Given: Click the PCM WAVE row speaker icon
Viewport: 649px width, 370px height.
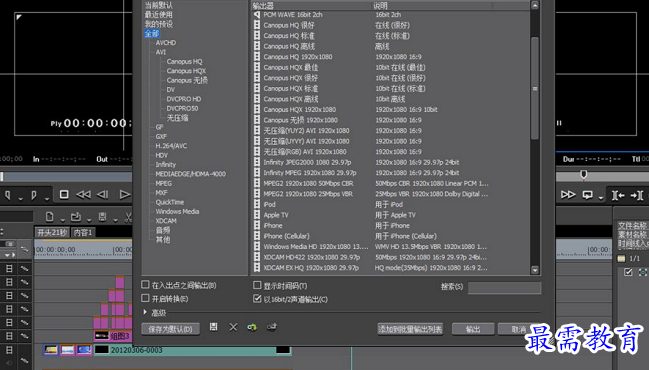Looking at the screenshot, I should [x=257, y=14].
